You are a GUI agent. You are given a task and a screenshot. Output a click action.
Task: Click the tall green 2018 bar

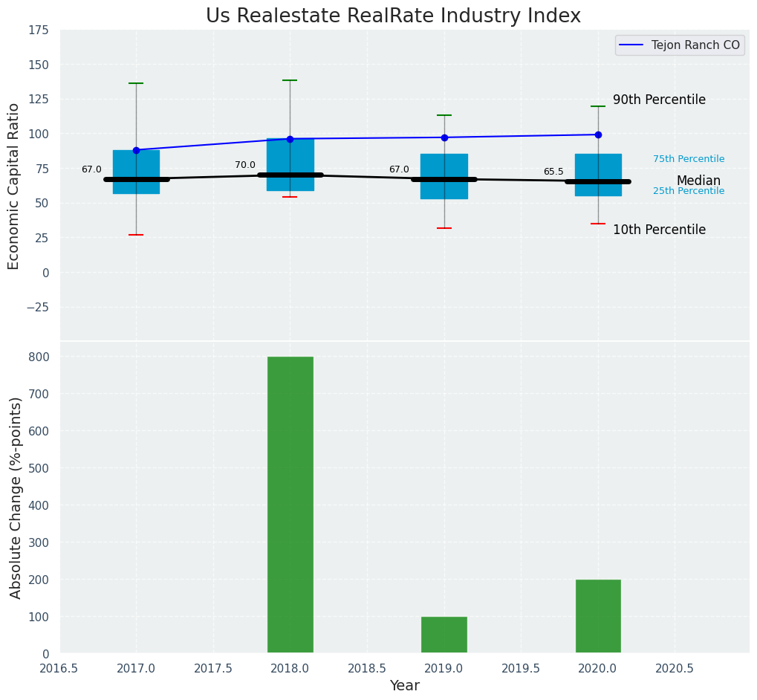point(290,505)
